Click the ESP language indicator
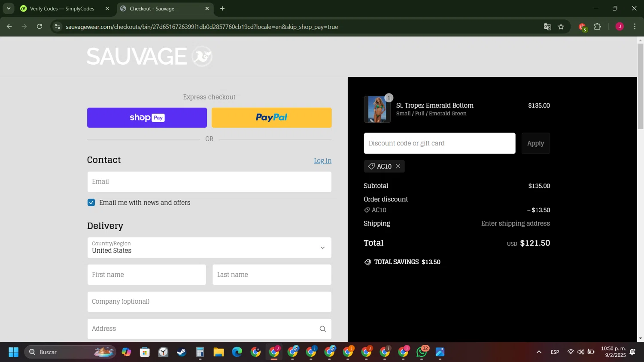 (555, 352)
